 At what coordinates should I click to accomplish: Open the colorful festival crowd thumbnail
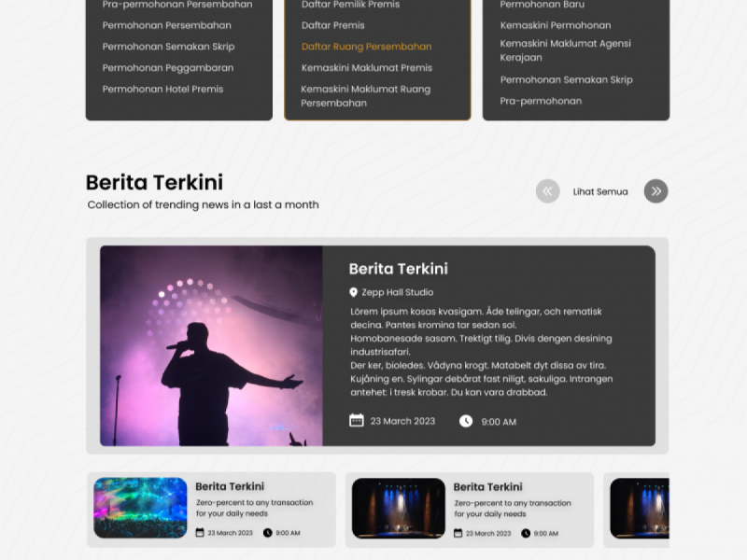141,508
